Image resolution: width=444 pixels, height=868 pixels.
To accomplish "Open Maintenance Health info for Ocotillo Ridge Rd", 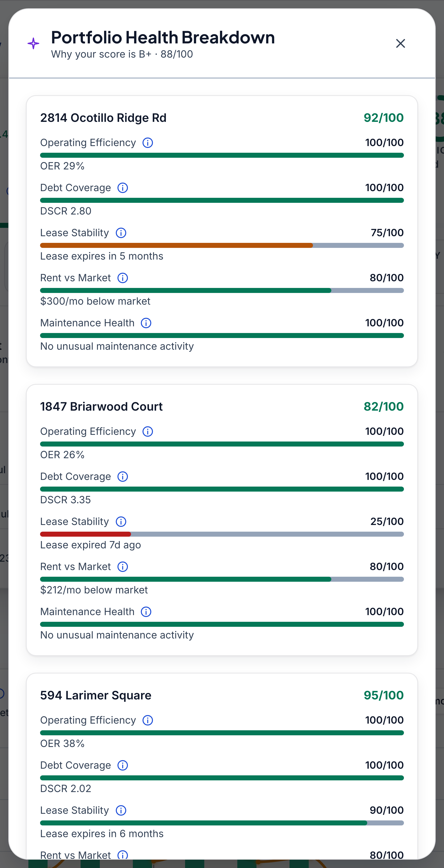I will pos(146,323).
